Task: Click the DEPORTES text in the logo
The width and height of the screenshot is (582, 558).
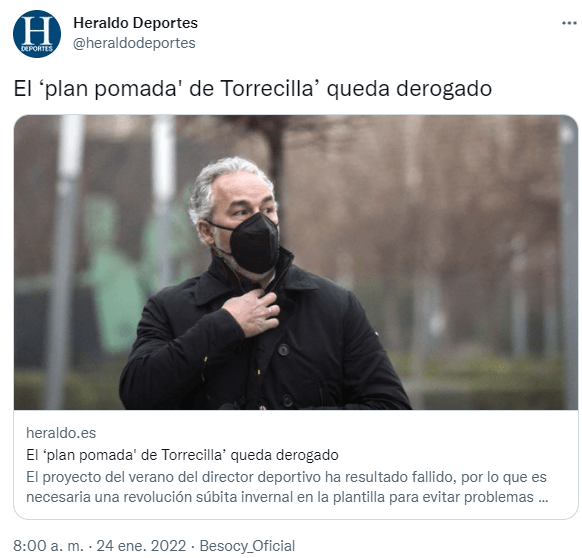Action: [x=37, y=49]
